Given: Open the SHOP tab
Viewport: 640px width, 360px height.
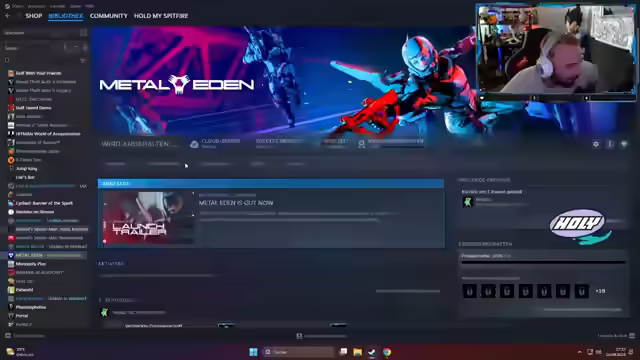Looking at the screenshot, I should (33, 16).
